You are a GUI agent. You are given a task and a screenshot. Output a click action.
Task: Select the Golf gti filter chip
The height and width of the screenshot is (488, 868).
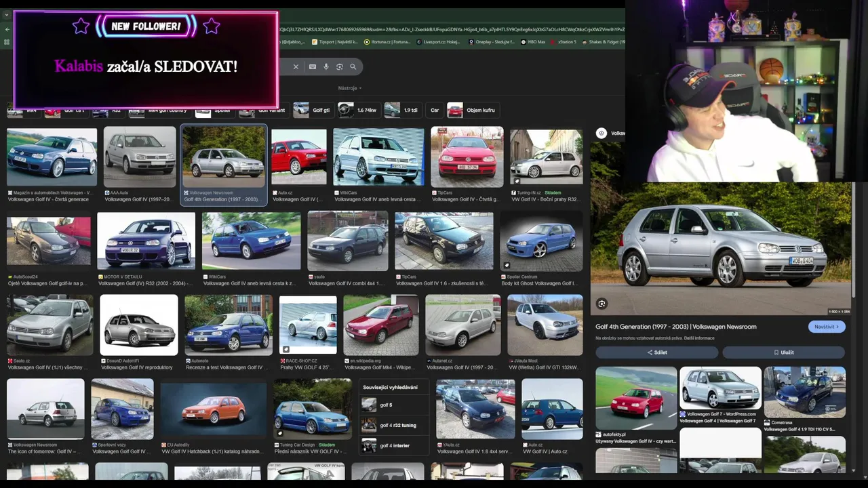point(313,110)
